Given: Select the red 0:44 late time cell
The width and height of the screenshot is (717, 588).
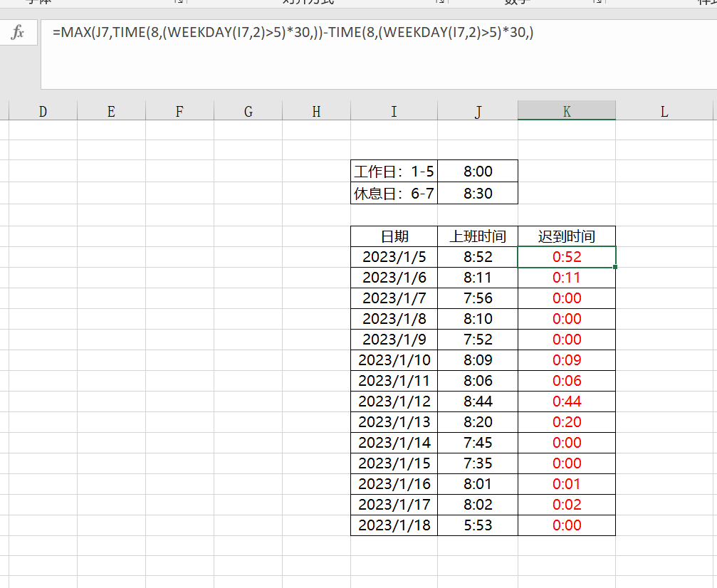Looking at the screenshot, I should coord(567,401).
